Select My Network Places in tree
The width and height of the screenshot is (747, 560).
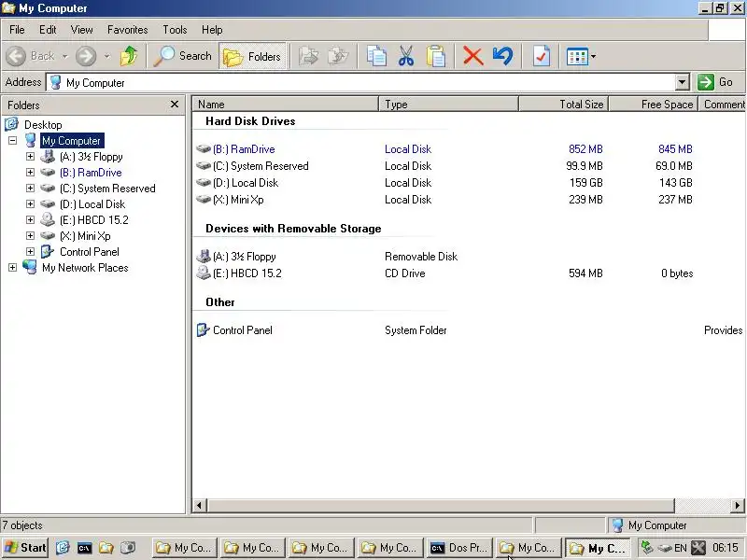coord(85,268)
